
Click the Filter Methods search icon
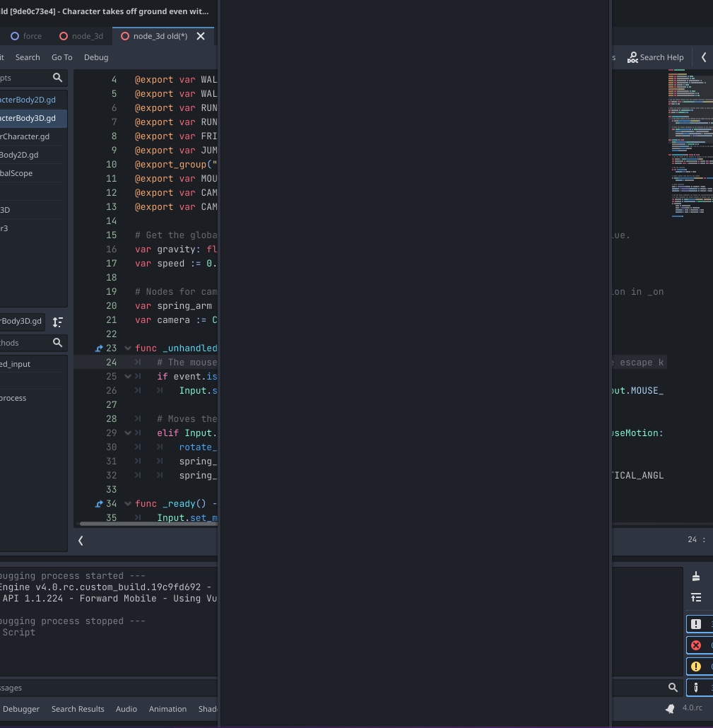click(59, 343)
